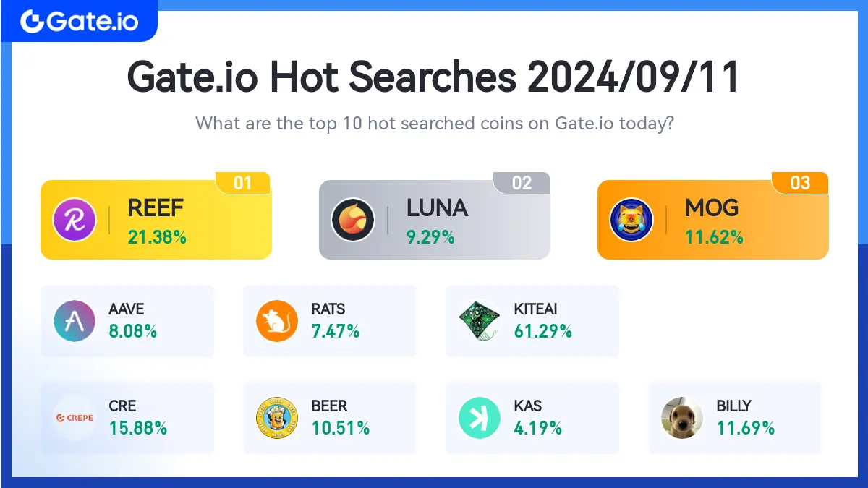Click the LUNA coin icon

click(x=353, y=220)
